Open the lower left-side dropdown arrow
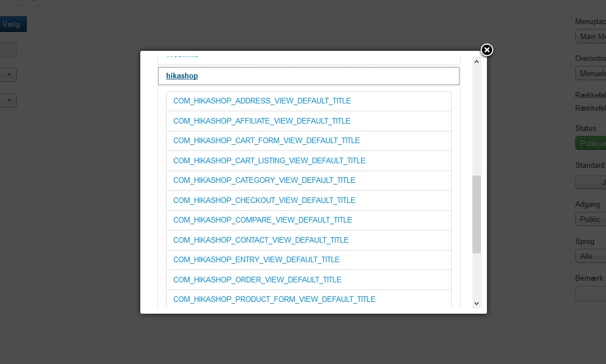The height and width of the screenshot is (364, 606). (8, 101)
